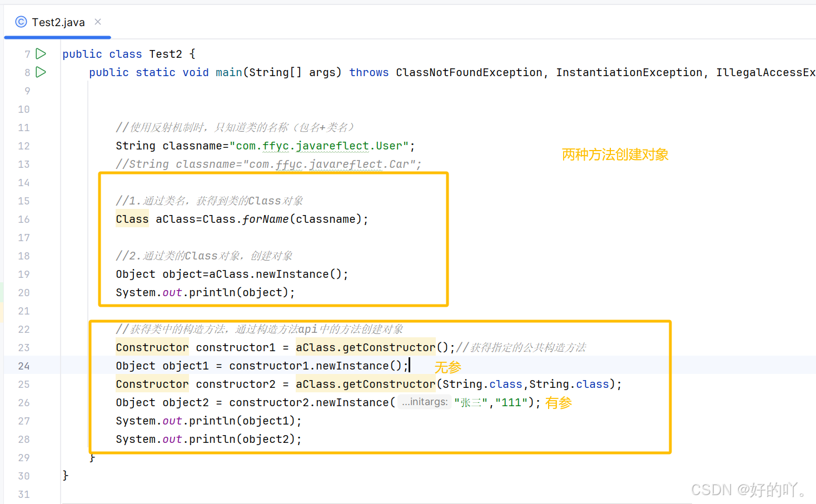The height and width of the screenshot is (504, 816).
Task: Click the main method name
Action: tap(229, 73)
